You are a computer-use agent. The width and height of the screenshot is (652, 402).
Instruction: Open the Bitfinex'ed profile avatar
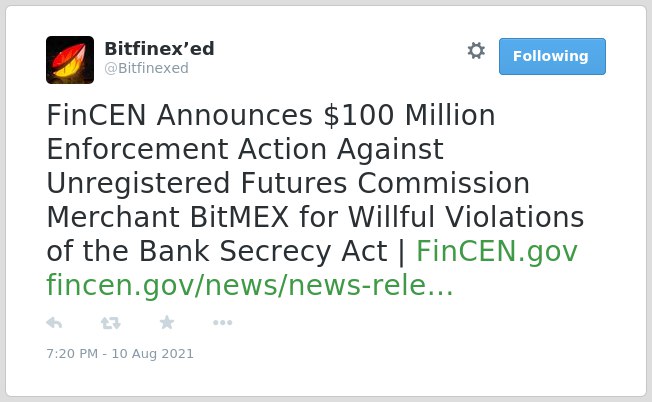[70, 60]
